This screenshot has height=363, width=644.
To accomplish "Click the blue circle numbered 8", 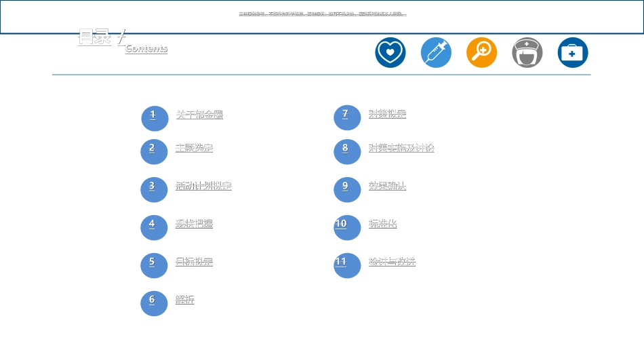I will coord(347,152).
